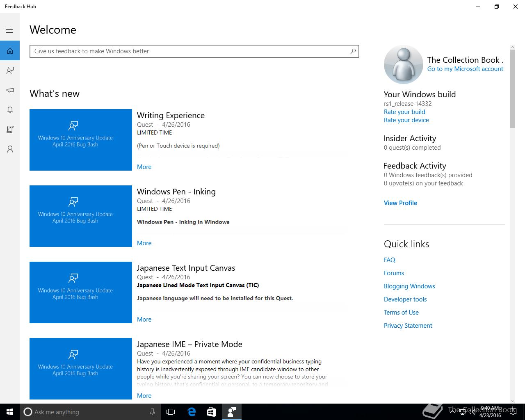Click Rate your build link
The image size is (525, 420).
404,112
